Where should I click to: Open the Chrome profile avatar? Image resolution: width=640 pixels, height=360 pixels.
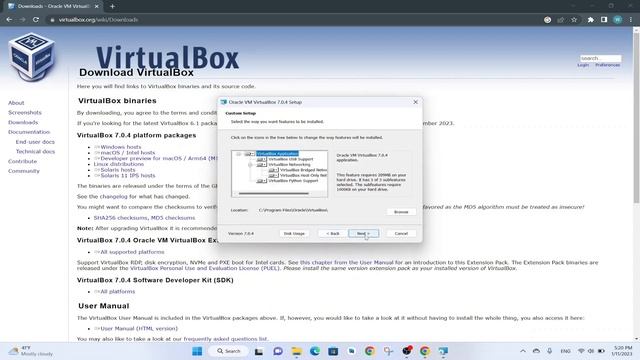618,20
